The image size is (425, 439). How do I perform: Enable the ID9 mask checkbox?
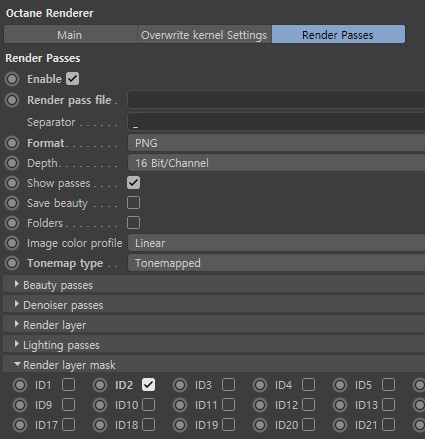click(68, 405)
